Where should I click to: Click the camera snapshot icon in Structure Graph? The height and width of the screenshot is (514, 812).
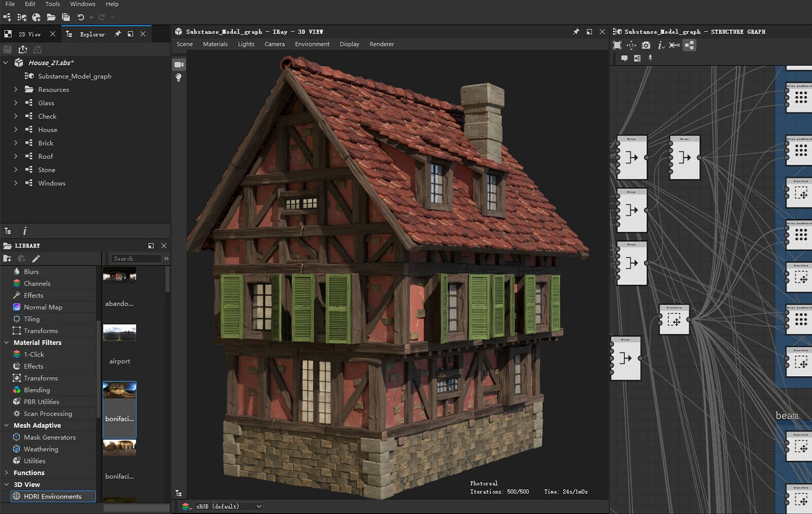pos(646,45)
